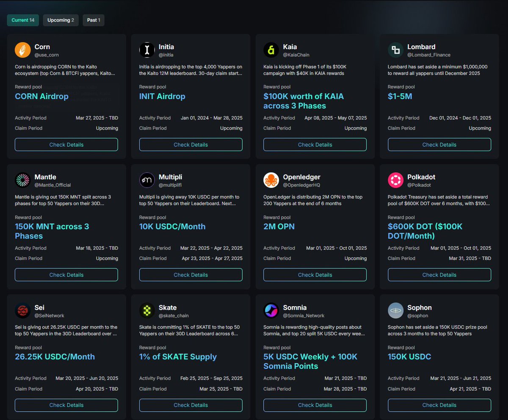508x420 pixels.
Task: Click the 10K USDC/Month reward text
Action: point(172,227)
